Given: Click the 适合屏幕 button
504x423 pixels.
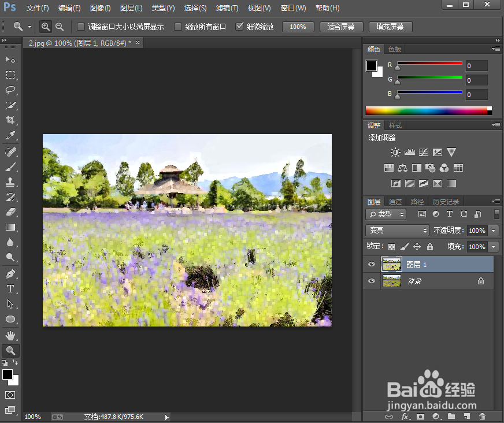Looking at the screenshot, I should pos(341,27).
